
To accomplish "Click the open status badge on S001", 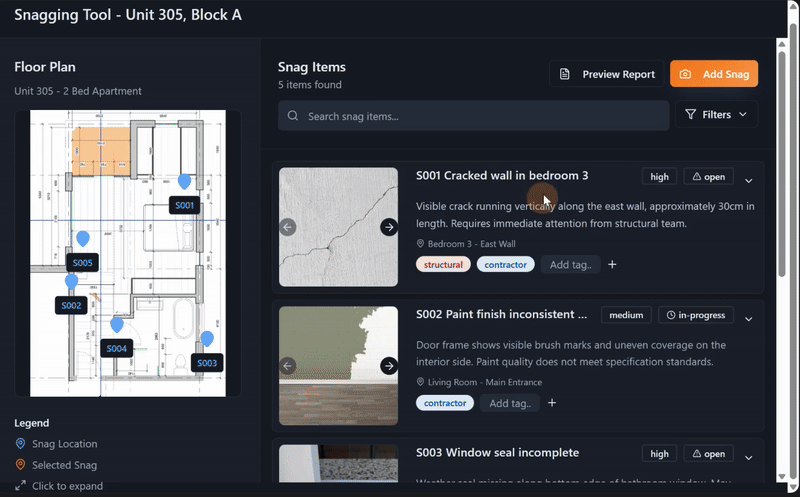I will [709, 177].
